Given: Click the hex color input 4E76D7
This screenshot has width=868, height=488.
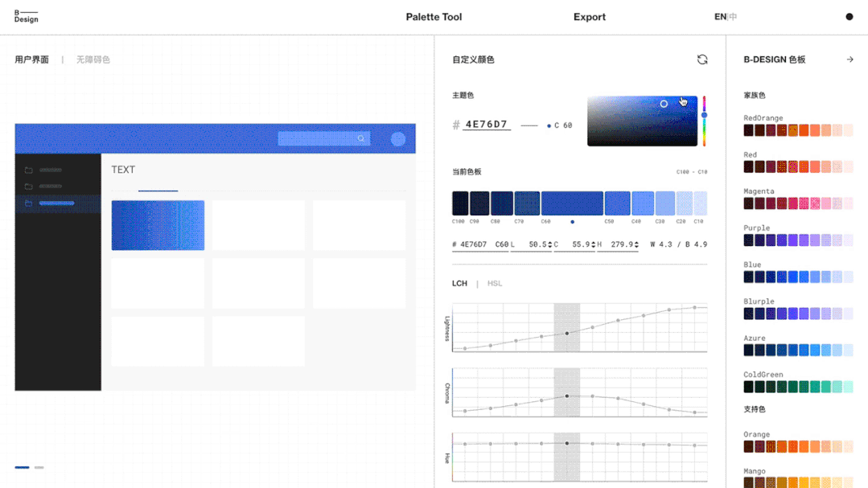Looking at the screenshot, I should click(486, 125).
